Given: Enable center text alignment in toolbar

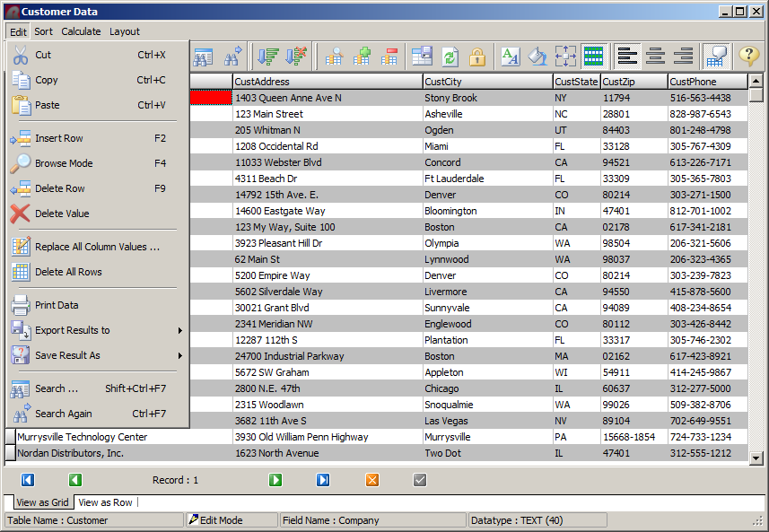Looking at the screenshot, I should point(656,57).
